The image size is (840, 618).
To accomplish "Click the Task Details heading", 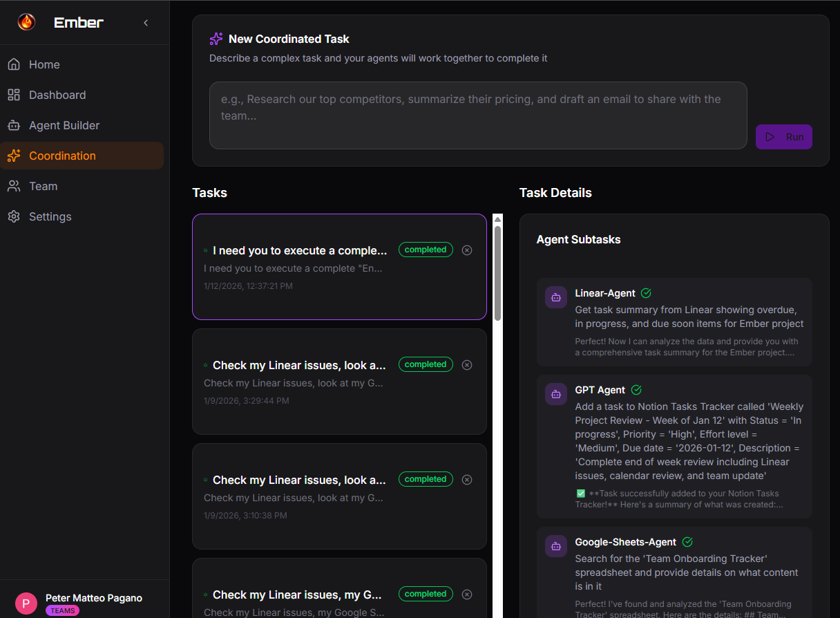I will (x=555, y=193).
